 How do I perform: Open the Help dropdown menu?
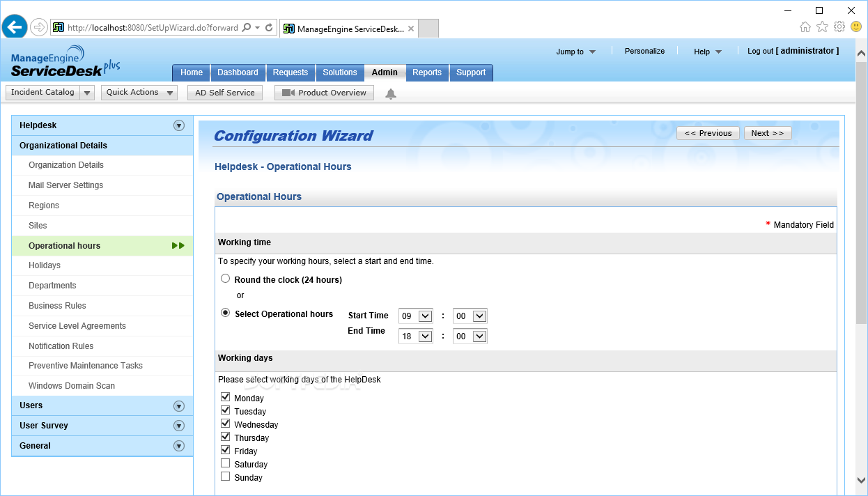(x=708, y=52)
